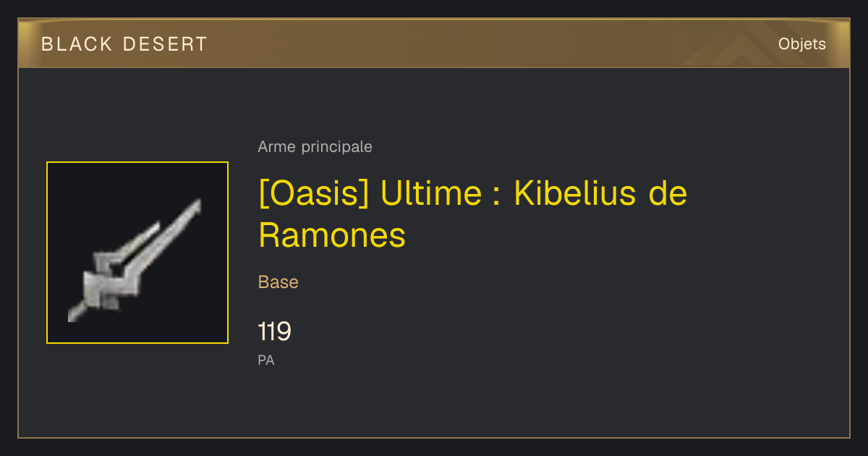868x456 pixels.
Task: Click the Kibelius weapon item icon
Action: click(137, 253)
